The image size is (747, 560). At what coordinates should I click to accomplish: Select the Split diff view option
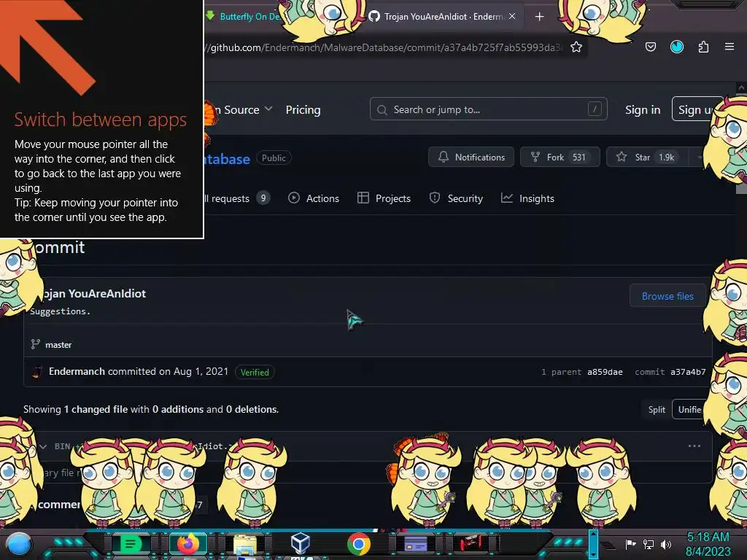coord(657,410)
